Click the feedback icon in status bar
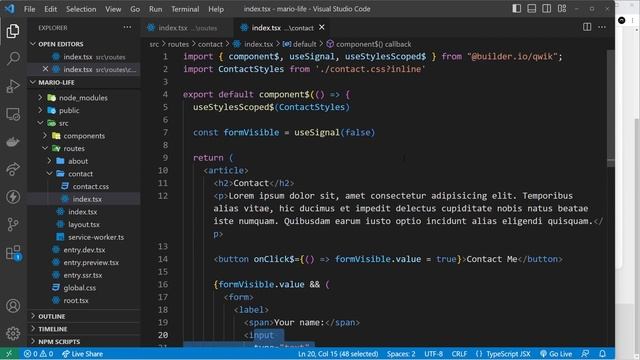This screenshot has height=360, width=640. point(585,354)
